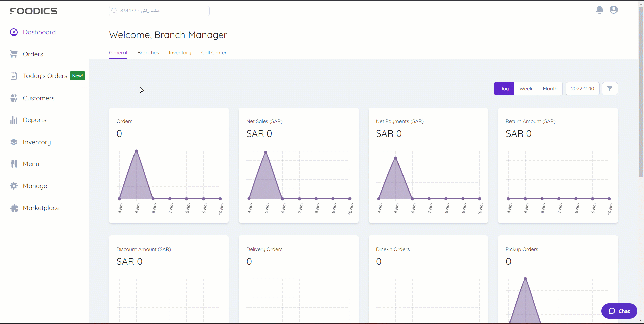The width and height of the screenshot is (644, 324).
Task: Open the Chat support button
Action: pyautogui.click(x=619, y=311)
